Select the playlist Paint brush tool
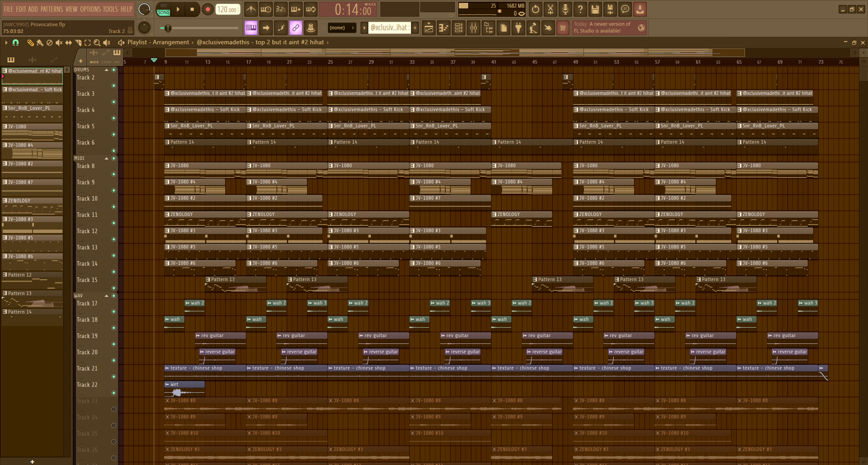The width and height of the screenshot is (868, 465). coord(40,42)
